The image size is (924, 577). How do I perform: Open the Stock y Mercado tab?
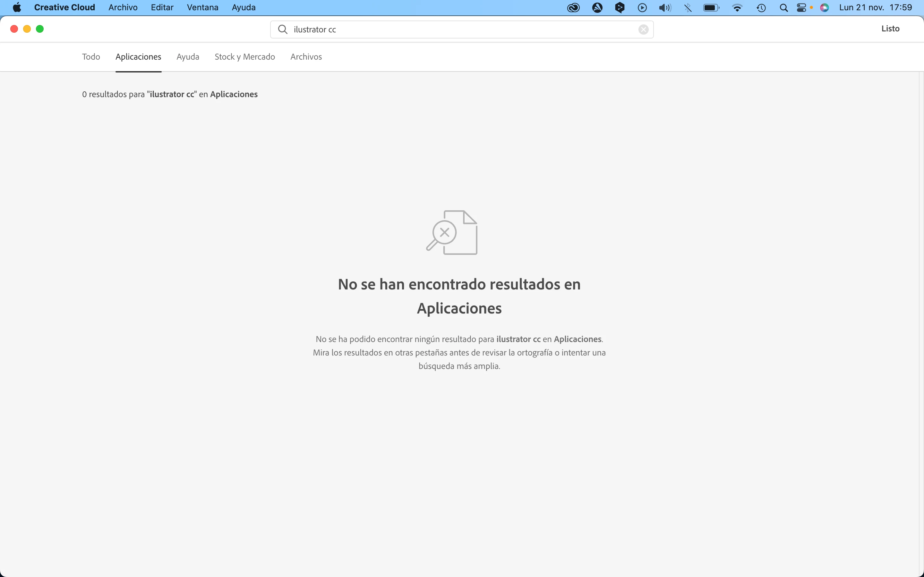[x=245, y=57]
